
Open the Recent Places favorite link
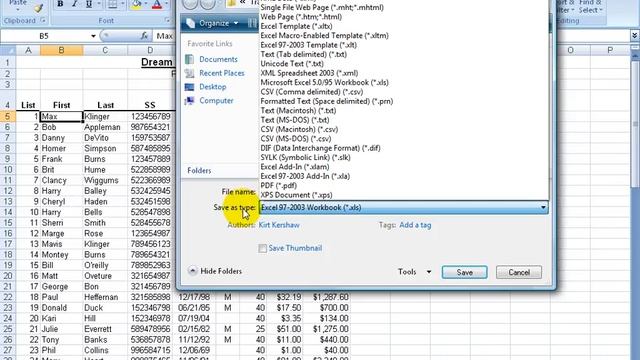click(222, 73)
